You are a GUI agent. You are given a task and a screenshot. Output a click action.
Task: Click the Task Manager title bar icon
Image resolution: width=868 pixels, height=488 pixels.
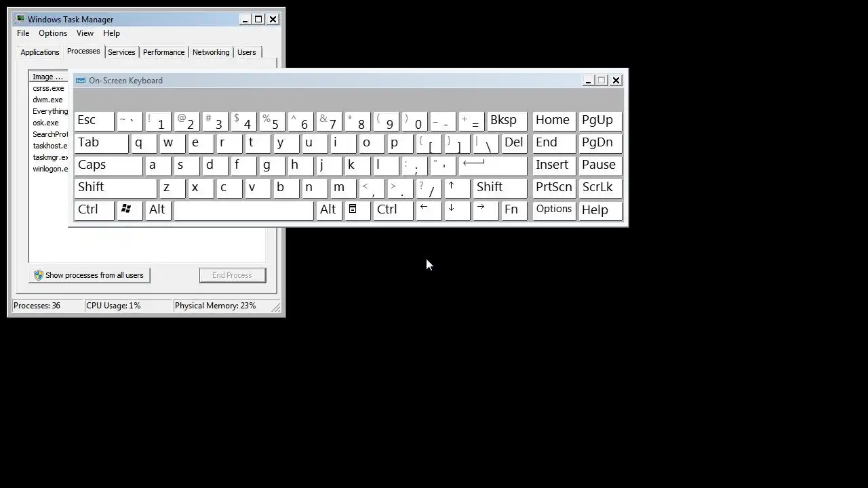click(20, 19)
